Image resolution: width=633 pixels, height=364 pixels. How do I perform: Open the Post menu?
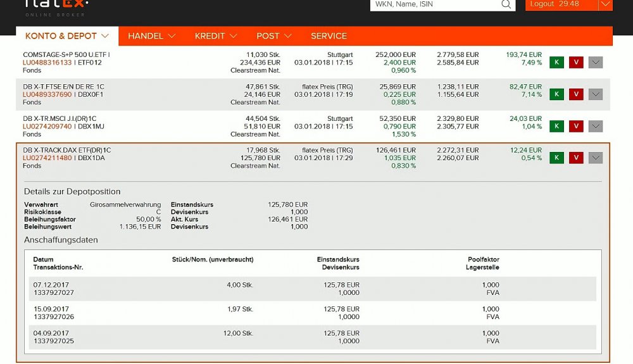(x=273, y=36)
